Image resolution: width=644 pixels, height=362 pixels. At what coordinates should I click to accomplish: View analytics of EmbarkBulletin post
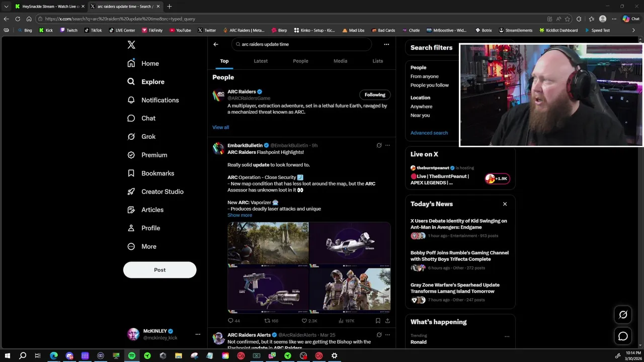pyautogui.click(x=346, y=321)
